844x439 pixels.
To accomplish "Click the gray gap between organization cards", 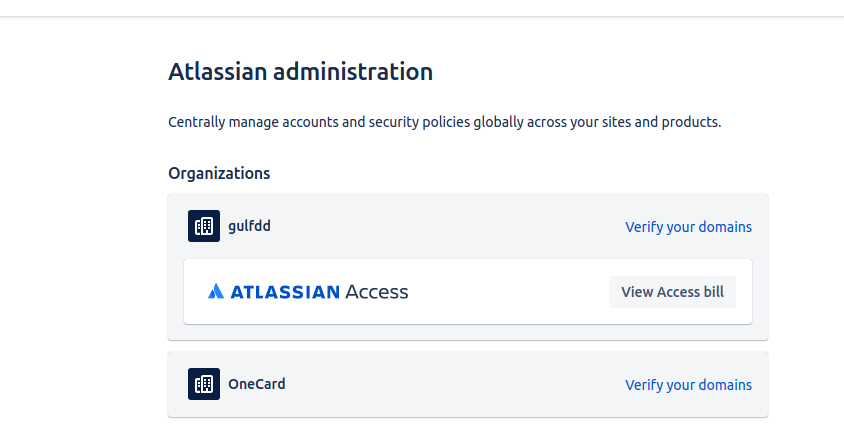I will pyautogui.click(x=468, y=346).
